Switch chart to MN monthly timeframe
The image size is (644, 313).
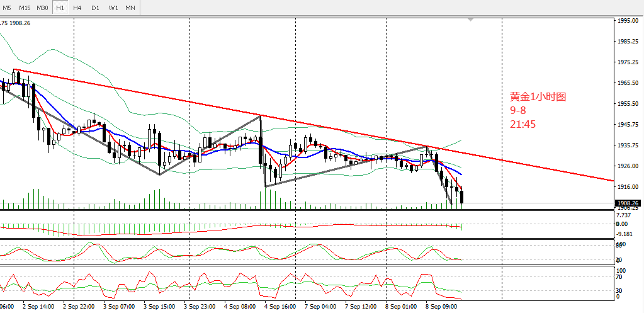130,8
